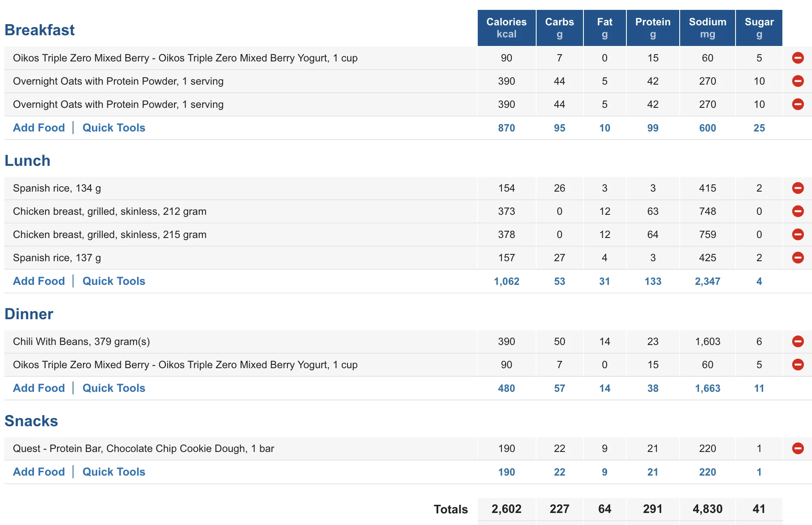The image size is (812, 525).
Task: Add Food to Dinner
Action: point(39,388)
